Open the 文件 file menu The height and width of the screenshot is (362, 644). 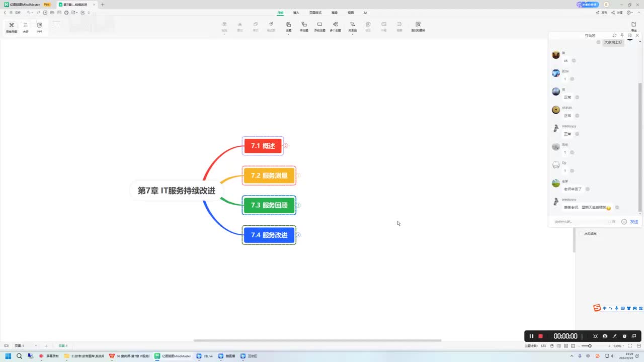[16, 13]
